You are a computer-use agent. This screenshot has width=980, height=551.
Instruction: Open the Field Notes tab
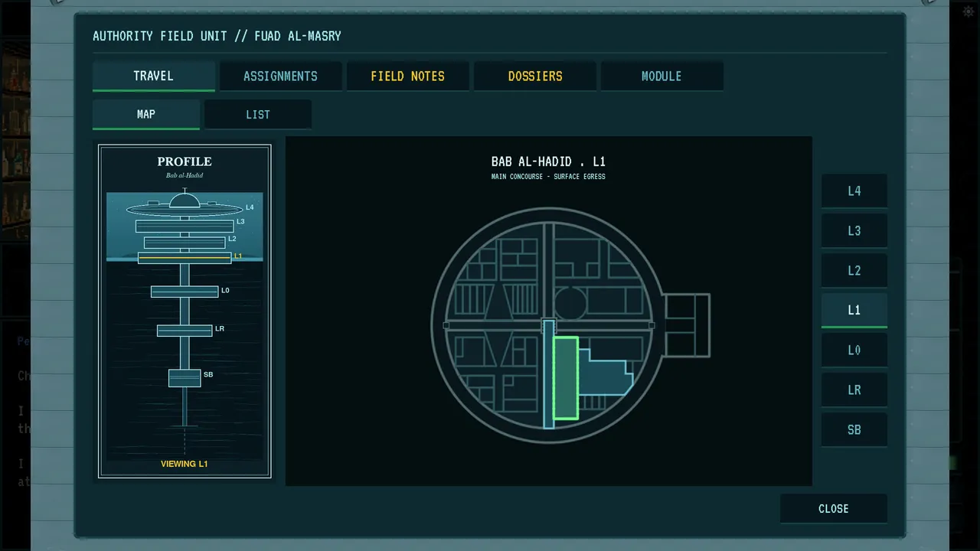point(407,76)
